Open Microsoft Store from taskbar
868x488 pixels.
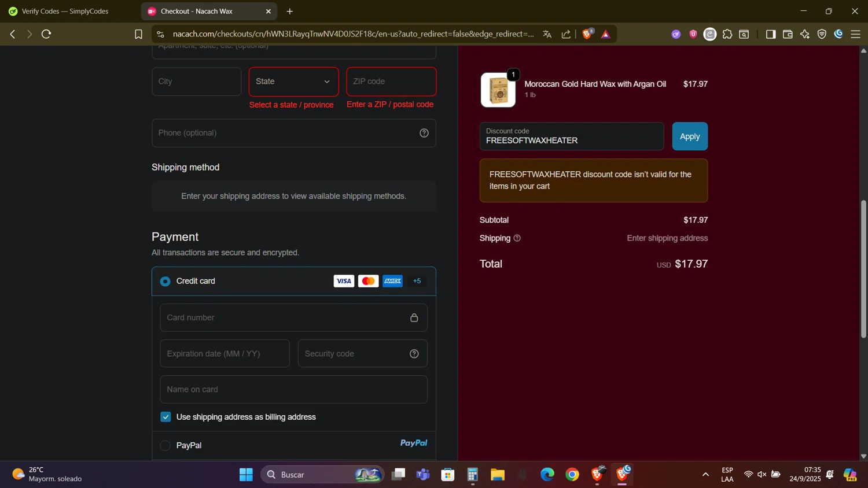[448, 475]
